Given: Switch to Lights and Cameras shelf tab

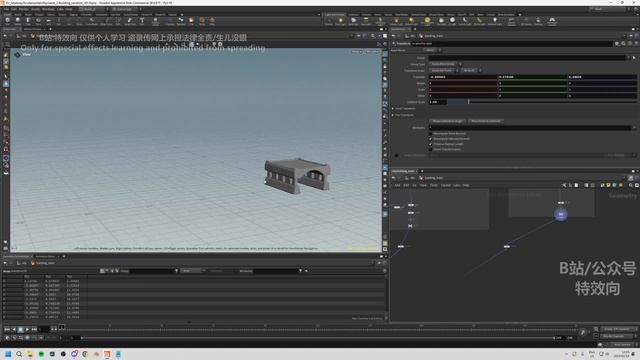Looking at the screenshot, I should (335, 14).
